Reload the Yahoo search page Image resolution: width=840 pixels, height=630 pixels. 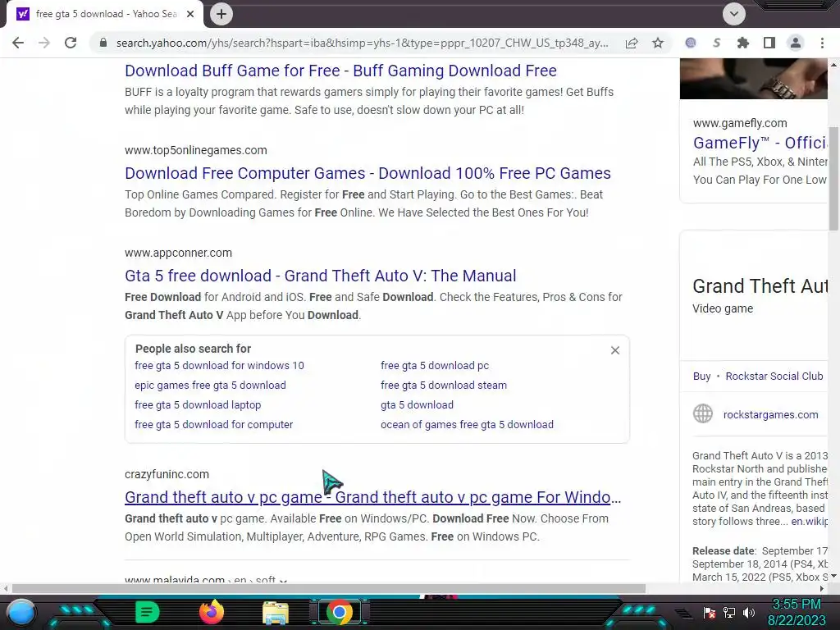(71, 43)
